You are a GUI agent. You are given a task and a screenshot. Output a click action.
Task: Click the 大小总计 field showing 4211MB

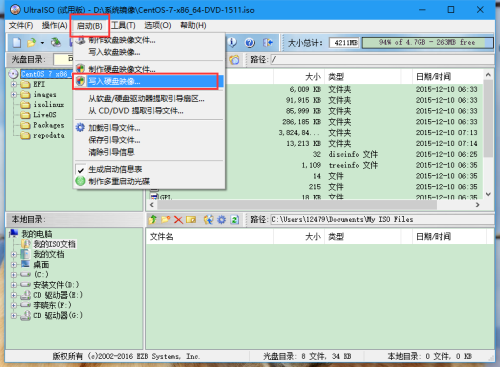click(x=344, y=43)
